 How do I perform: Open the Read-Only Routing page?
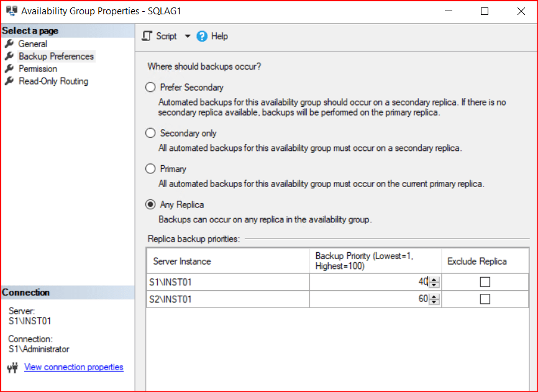point(53,81)
